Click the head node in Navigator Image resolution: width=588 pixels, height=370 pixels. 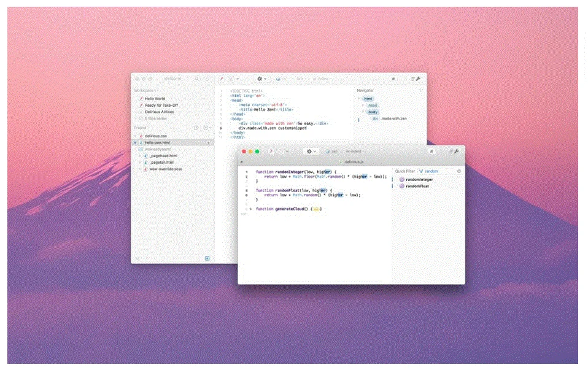tap(373, 106)
